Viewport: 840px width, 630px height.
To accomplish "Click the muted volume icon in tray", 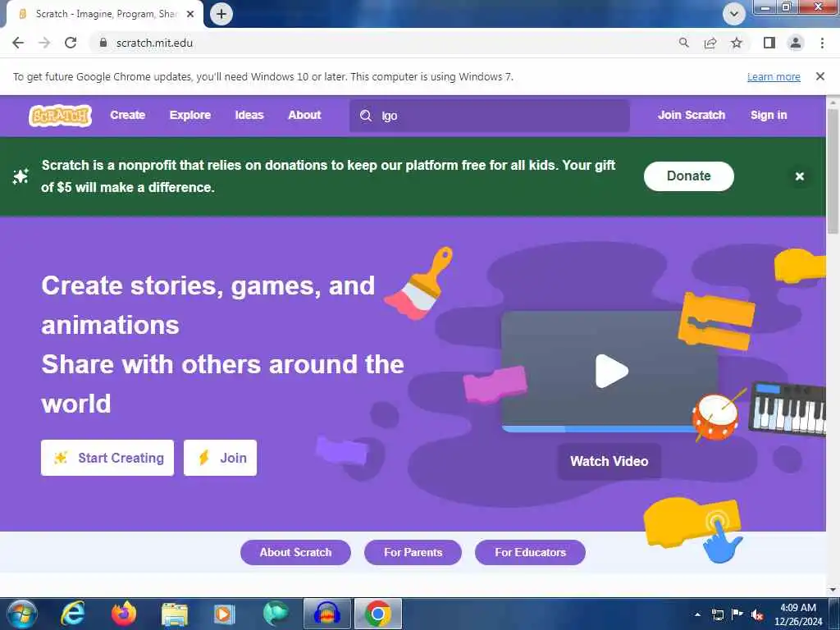I will tap(757, 614).
